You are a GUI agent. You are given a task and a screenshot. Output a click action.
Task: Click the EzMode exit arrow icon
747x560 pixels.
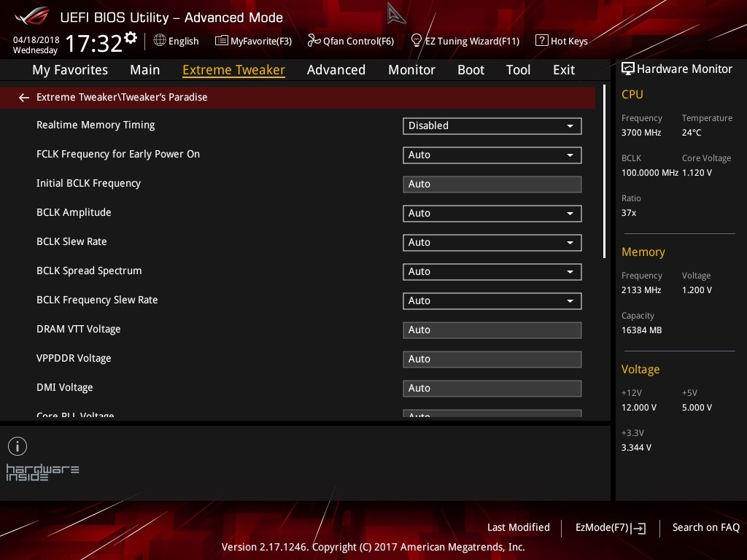[x=639, y=528]
